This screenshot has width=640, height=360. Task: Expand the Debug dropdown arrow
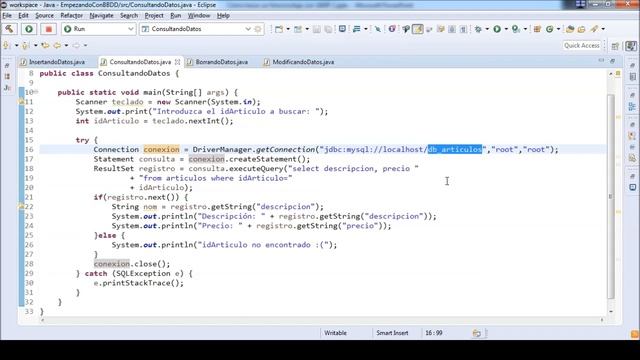(x=487, y=29)
